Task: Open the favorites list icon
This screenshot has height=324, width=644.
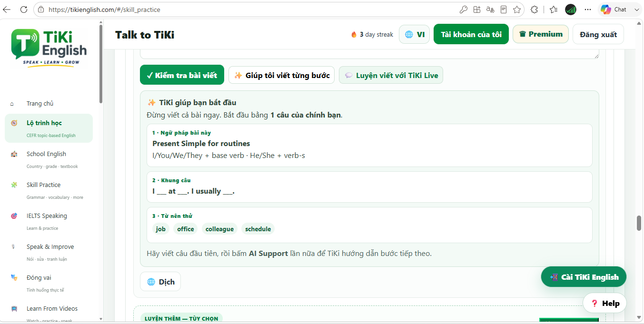Action: click(x=554, y=10)
